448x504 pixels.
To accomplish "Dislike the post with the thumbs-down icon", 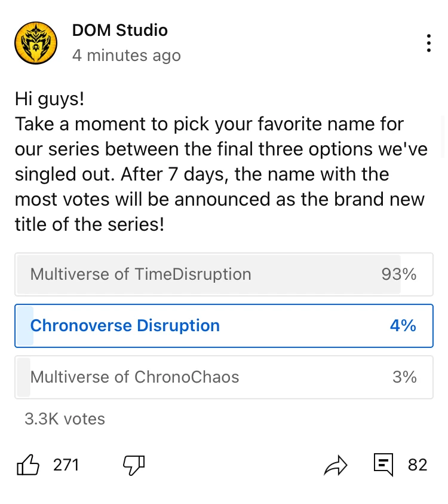I will [x=134, y=465].
